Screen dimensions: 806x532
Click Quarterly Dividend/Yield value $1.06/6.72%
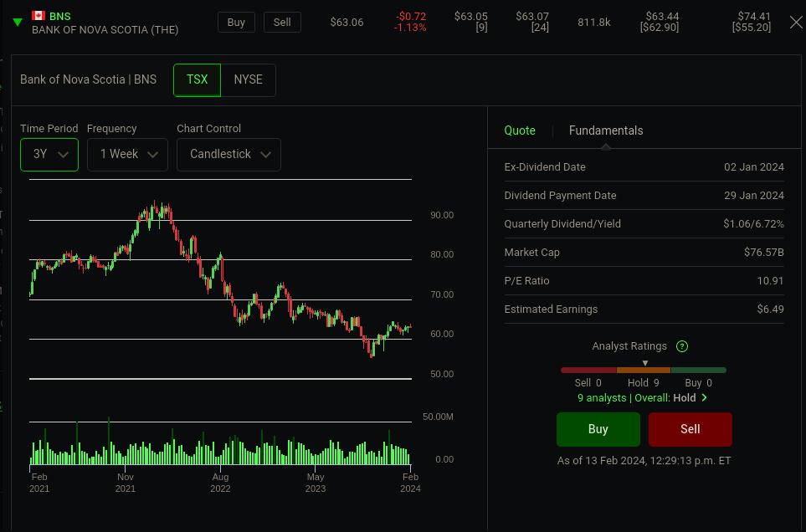click(x=753, y=224)
